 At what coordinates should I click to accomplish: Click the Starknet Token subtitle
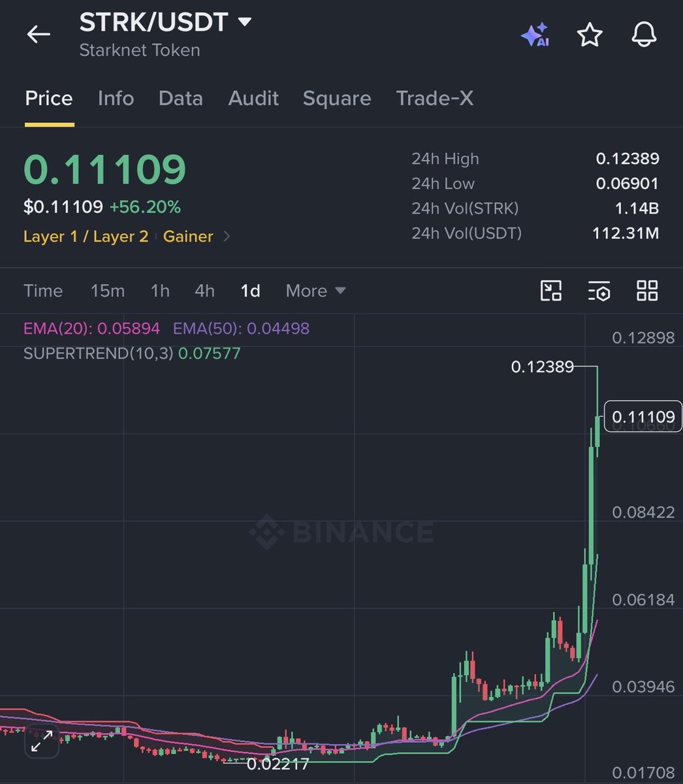(x=140, y=50)
